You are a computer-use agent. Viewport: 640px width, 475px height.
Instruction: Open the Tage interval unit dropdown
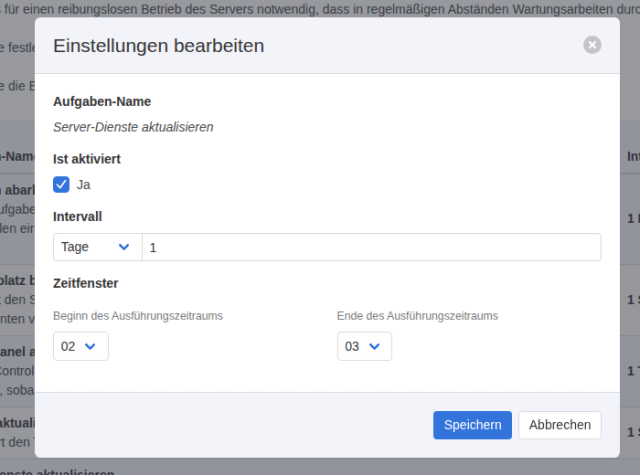point(98,247)
